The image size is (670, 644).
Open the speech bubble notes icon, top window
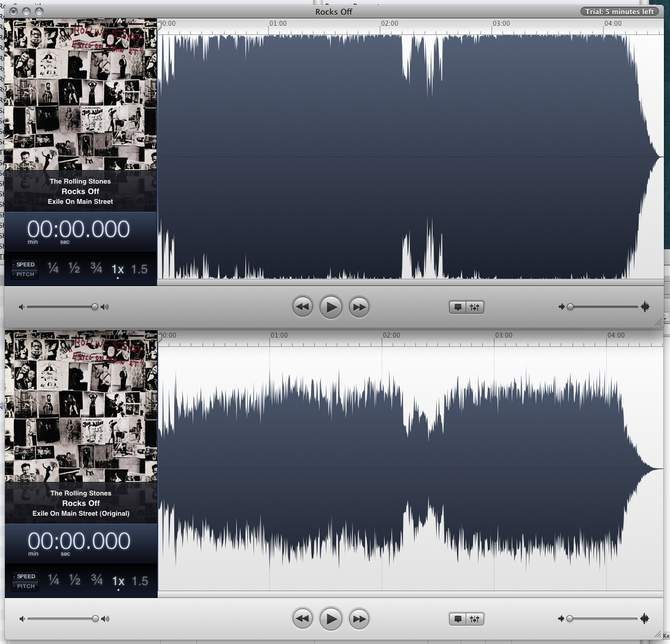458,307
